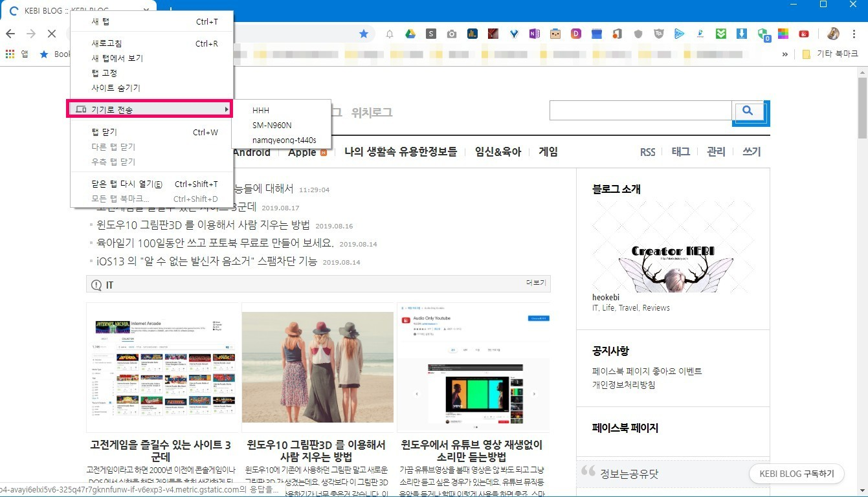Select 사이트 숨기기 menu entry
This screenshot has width=868, height=497.
[151, 88]
